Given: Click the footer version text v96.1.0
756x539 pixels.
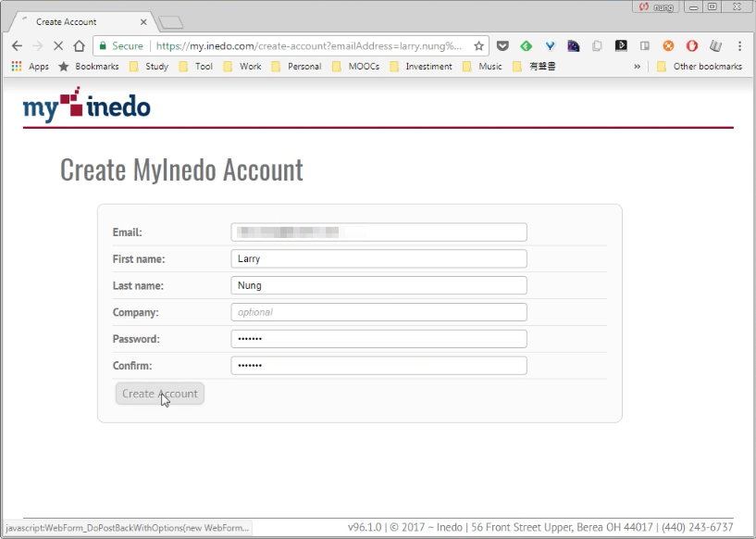Looking at the screenshot, I should click(x=365, y=527).
